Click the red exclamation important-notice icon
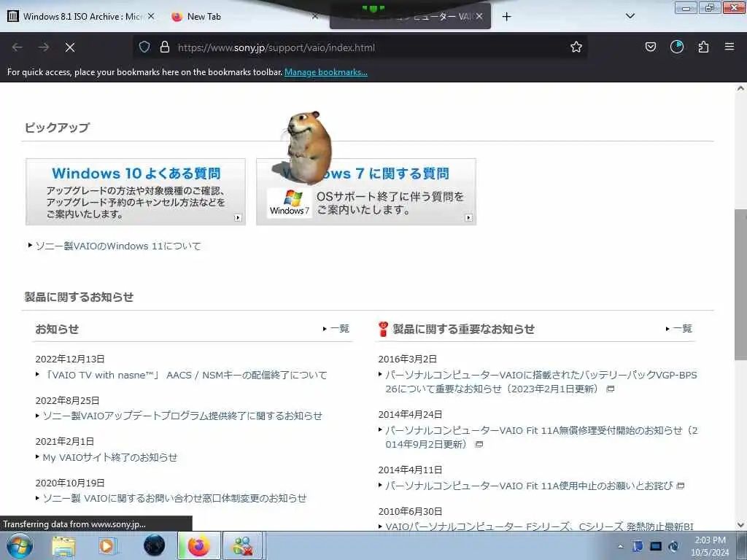This screenshot has width=747, height=560. coord(383,329)
